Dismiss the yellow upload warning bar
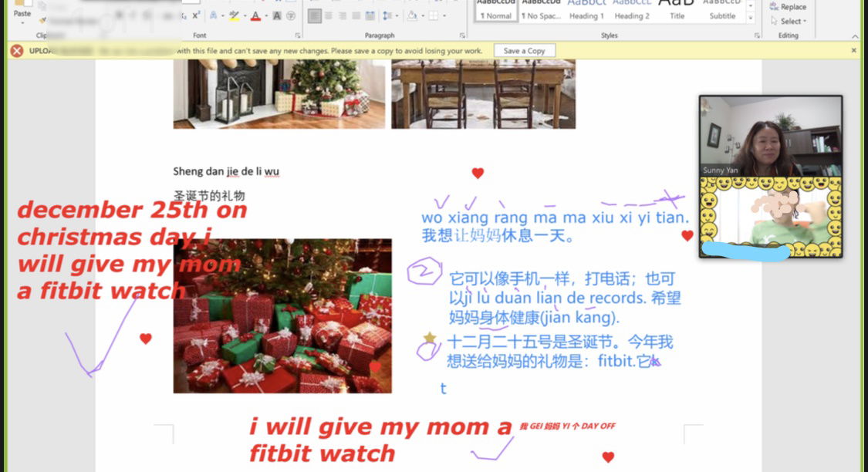Screen dimensions: 868x472 point(853,50)
